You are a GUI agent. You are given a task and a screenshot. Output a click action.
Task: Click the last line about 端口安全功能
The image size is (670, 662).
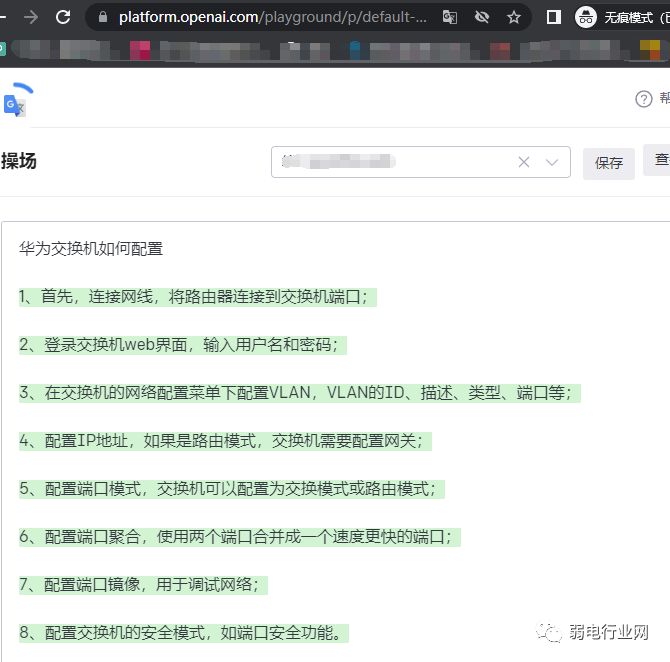183,633
